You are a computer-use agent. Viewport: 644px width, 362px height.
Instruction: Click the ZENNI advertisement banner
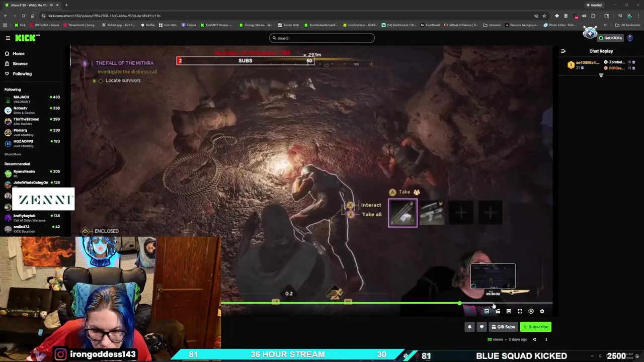[x=43, y=200]
